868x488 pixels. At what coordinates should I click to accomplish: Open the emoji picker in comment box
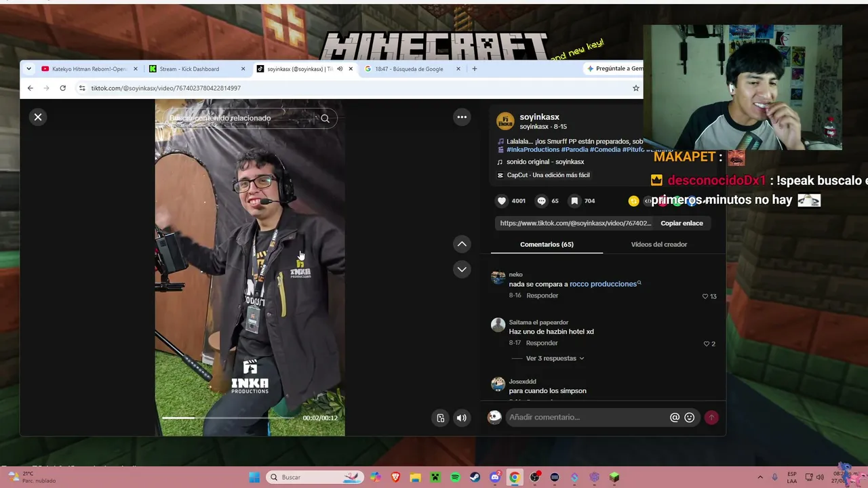click(x=690, y=418)
